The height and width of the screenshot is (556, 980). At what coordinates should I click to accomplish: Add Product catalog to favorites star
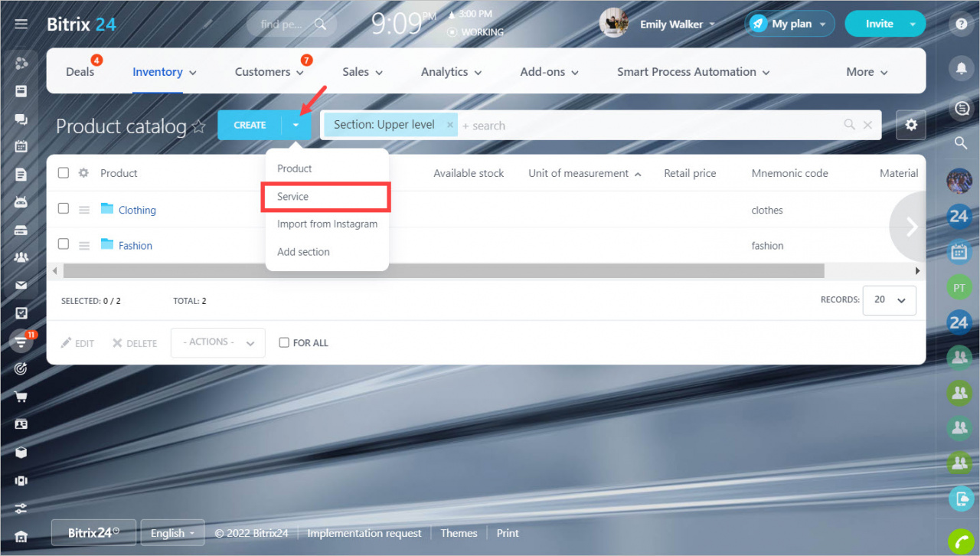198,126
